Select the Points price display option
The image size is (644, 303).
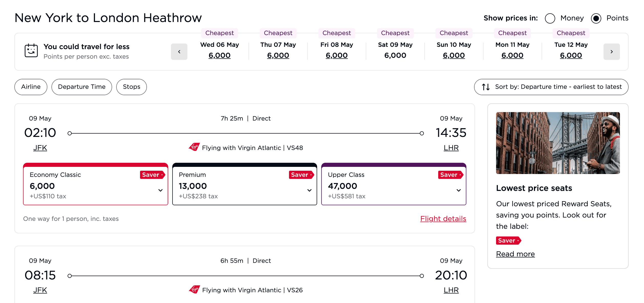[x=596, y=18]
